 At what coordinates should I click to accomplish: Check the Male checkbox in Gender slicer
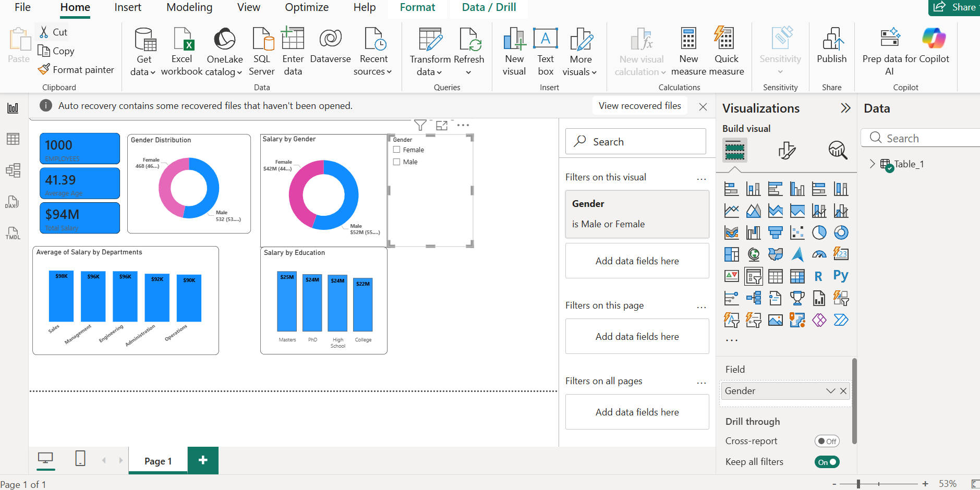coord(396,162)
